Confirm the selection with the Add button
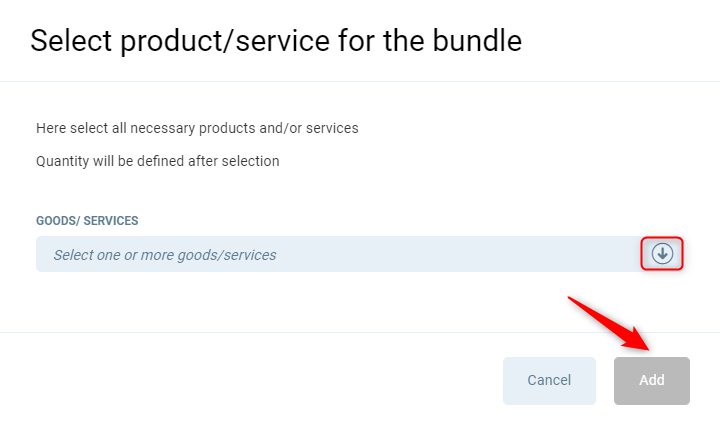This screenshot has width=720, height=435. coord(651,380)
